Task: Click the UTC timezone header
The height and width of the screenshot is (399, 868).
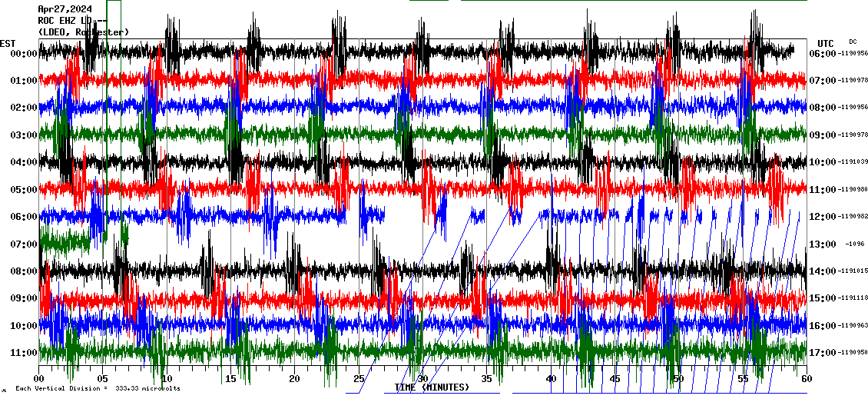Action: 826,43
